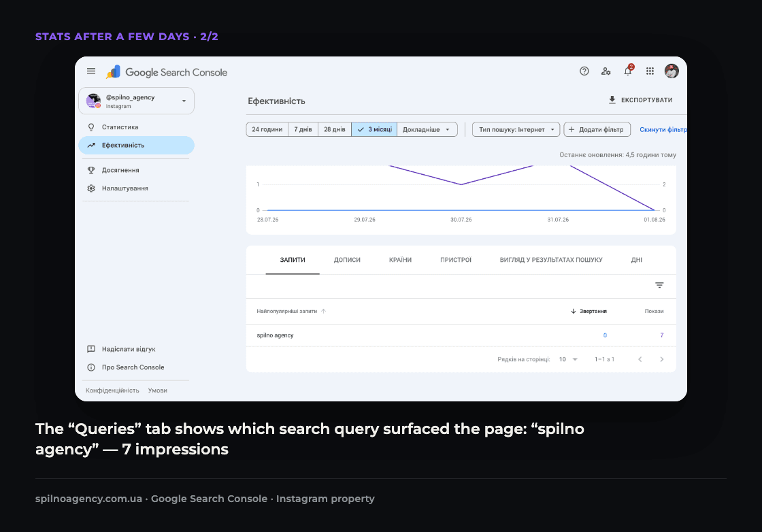The width and height of the screenshot is (762, 532).
Task: Open users and permissions settings icon
Action: coord(606,71)
